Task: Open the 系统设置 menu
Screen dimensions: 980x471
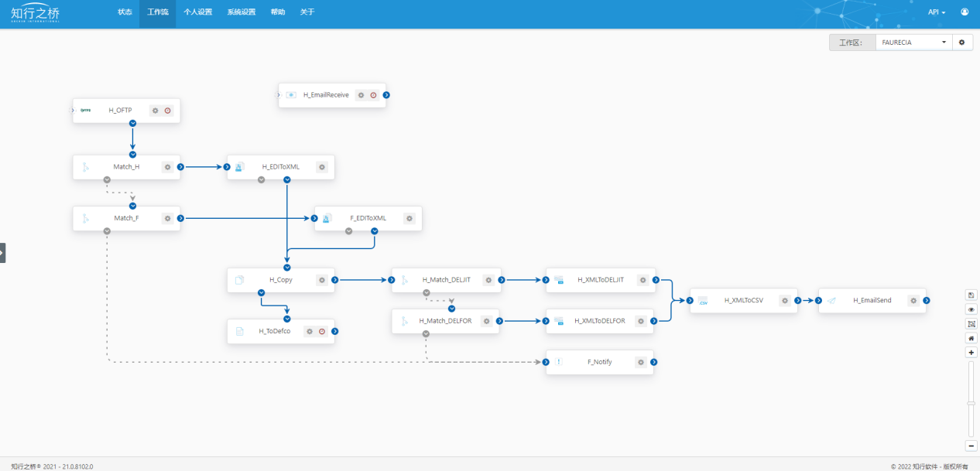Action: 242,12
